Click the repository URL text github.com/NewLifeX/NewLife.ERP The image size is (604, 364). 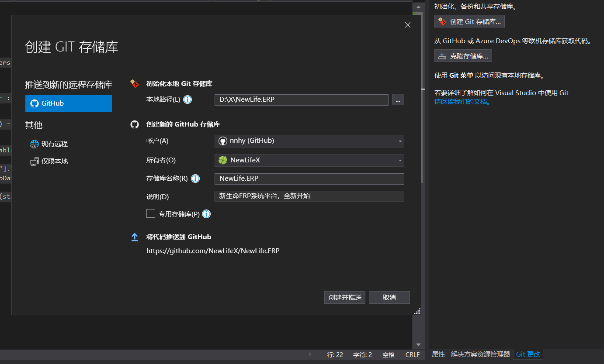click(x=213, y=251)
